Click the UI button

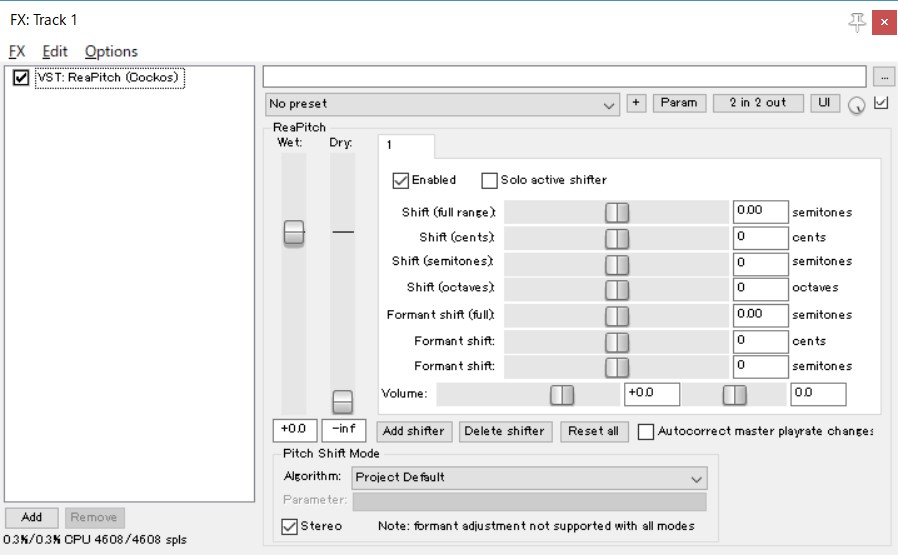(x=824, y=103)
